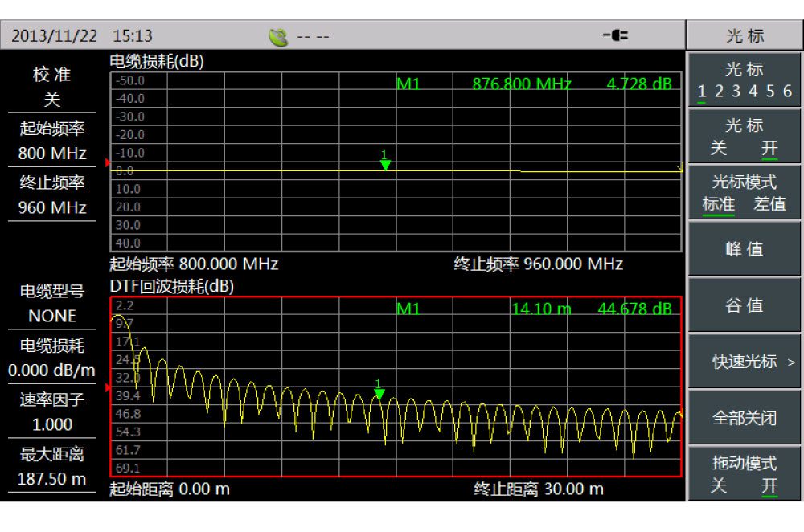The image size is (804, 532).
Task: Toggle the 光标 关/开 marker on-off softkey
Action: 744,137
